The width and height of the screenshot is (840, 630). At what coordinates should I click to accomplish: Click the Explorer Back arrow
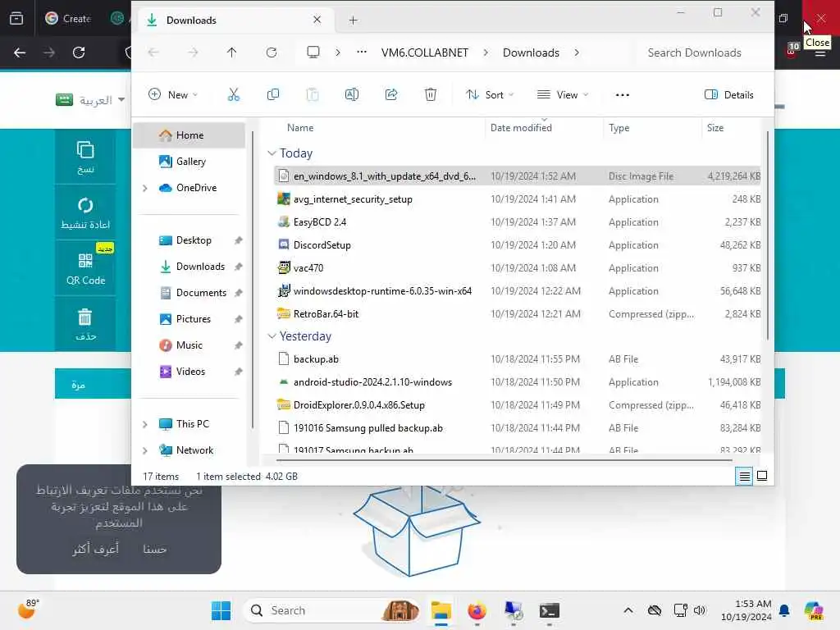[153, 52]
